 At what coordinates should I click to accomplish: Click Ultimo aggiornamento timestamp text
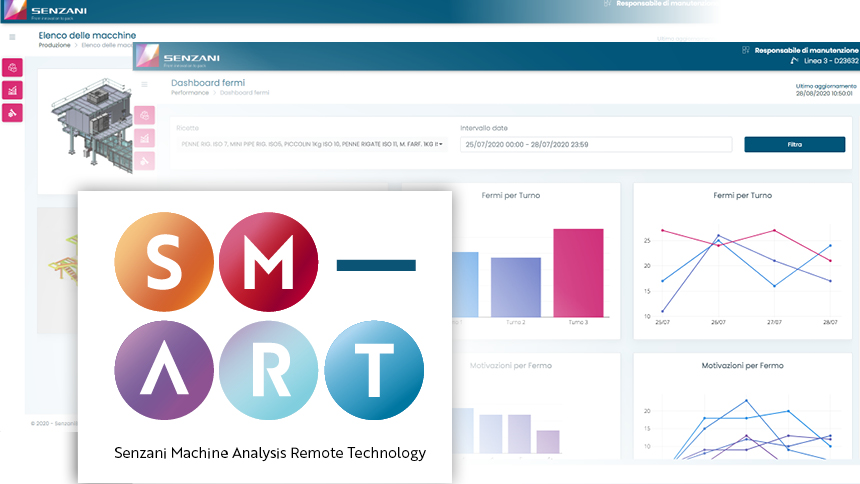tap(826, 90)
